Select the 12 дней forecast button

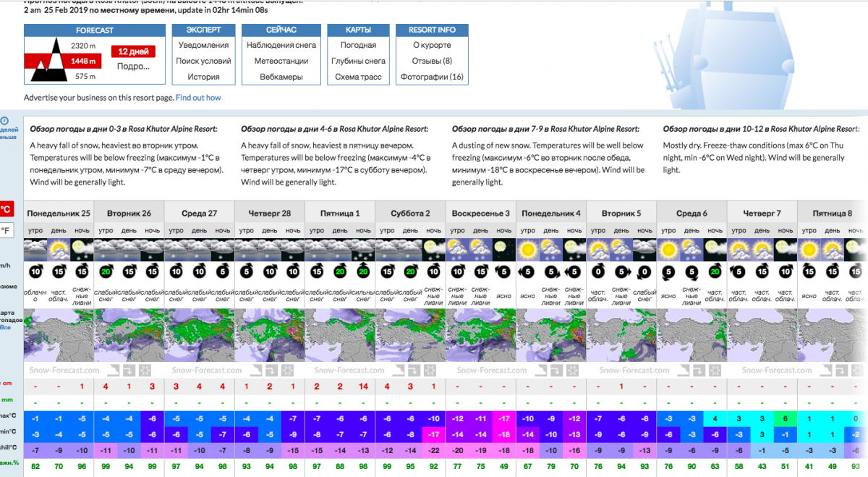[133, 52]
